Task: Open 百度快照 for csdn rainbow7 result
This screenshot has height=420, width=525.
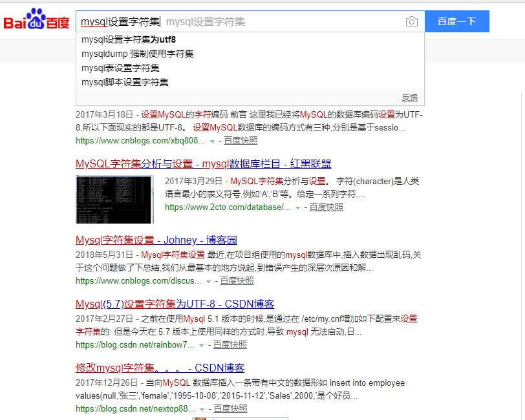Action: (230, 344)
